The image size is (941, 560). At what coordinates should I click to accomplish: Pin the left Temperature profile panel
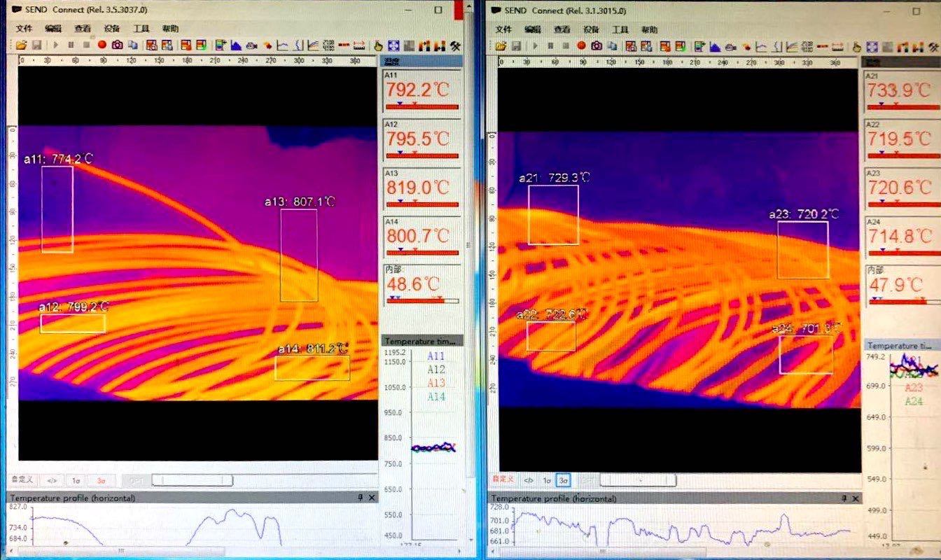[361, 498]
